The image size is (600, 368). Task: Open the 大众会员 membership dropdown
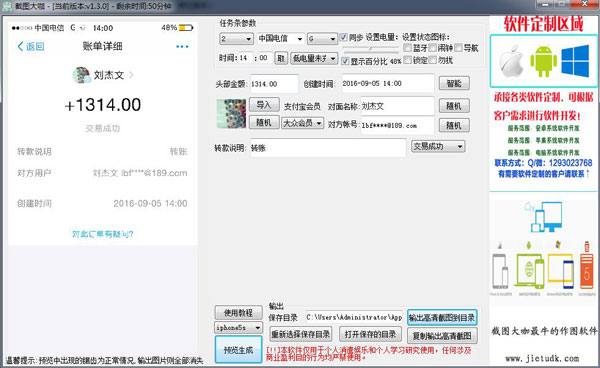pyautogui.click(x=303, y=123)
